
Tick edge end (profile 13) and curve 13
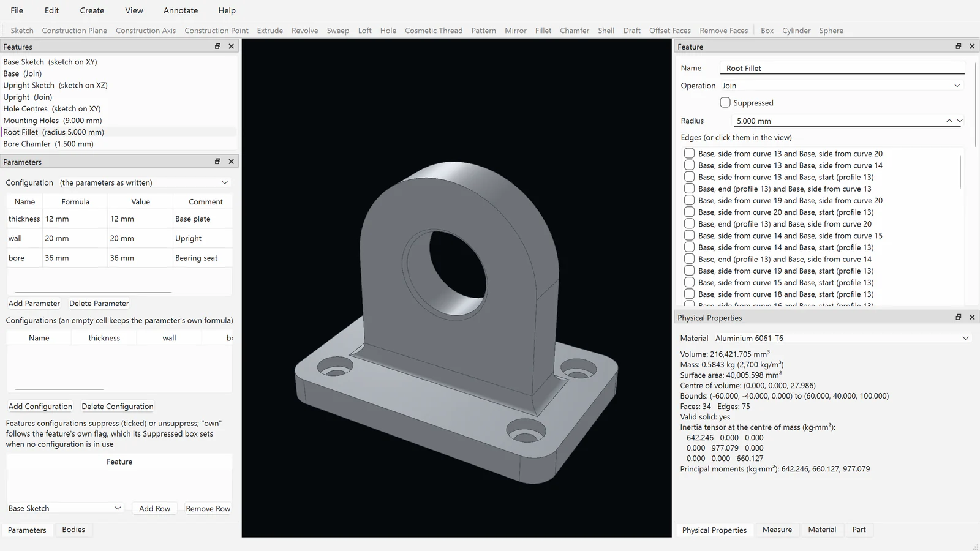[689, 189]
